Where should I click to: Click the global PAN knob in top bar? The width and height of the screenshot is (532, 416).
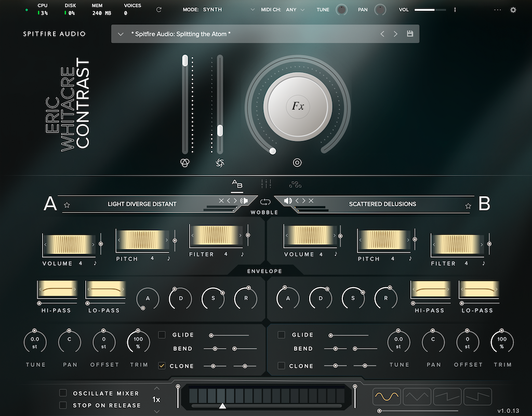tap(380, 9)
